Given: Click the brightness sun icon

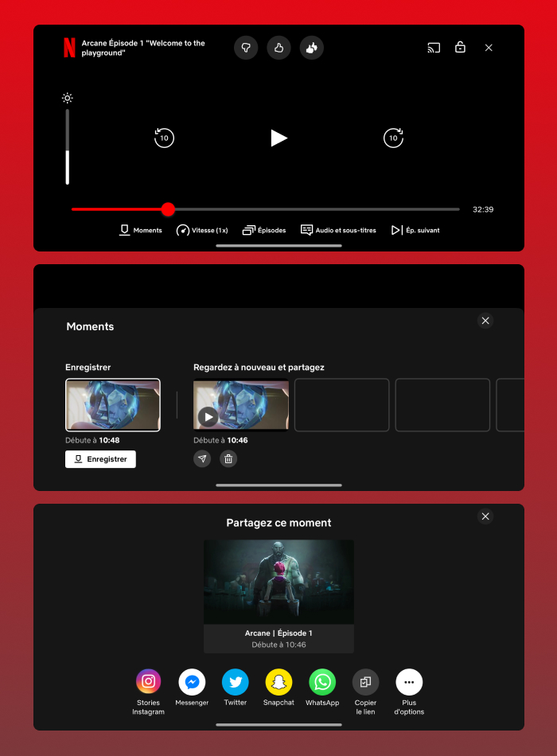Looking at the screenshot, I should tap(68, 99).
